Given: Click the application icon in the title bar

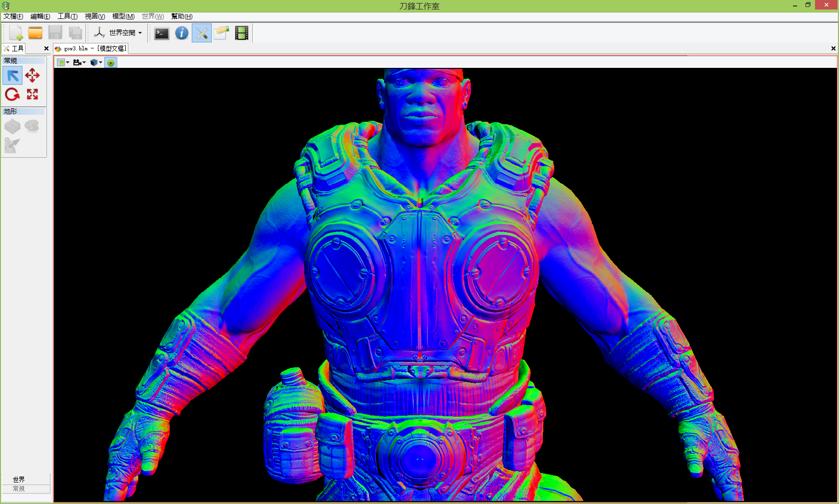Looking at the screenshot, I should click(x=6, y=6).
